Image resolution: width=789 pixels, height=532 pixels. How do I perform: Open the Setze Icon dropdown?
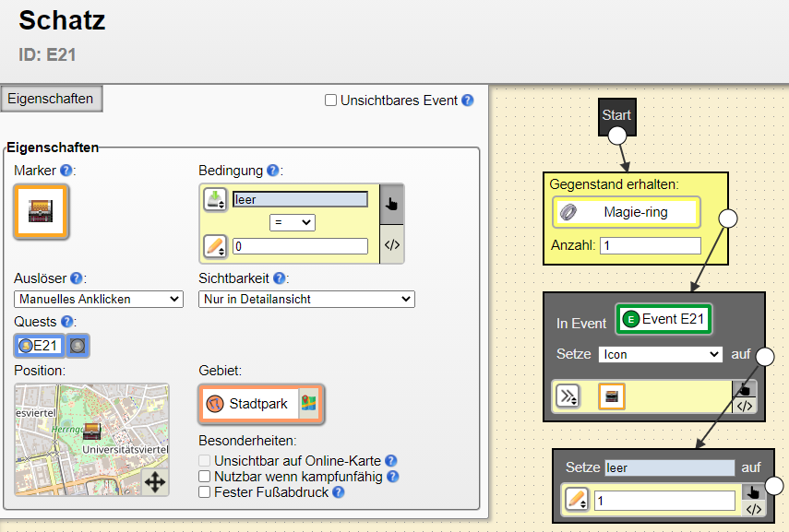coord(661,354)
